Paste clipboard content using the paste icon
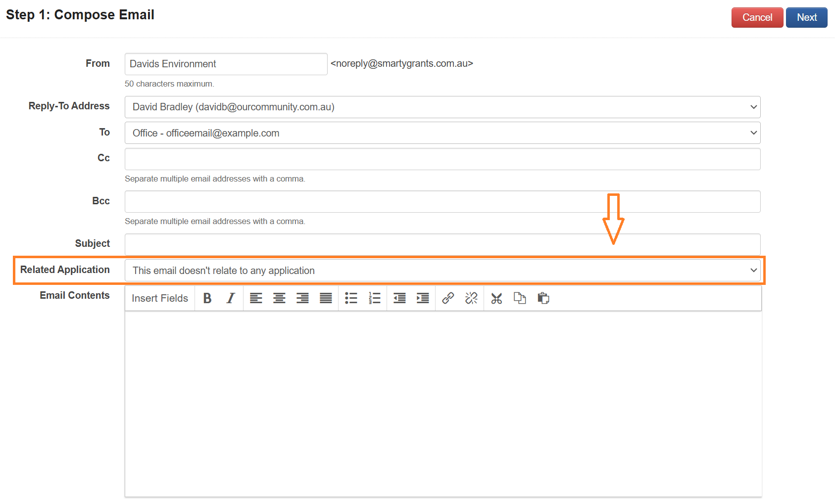The height and width of the screenshot is (504, 835). click(x=543, y=298)
